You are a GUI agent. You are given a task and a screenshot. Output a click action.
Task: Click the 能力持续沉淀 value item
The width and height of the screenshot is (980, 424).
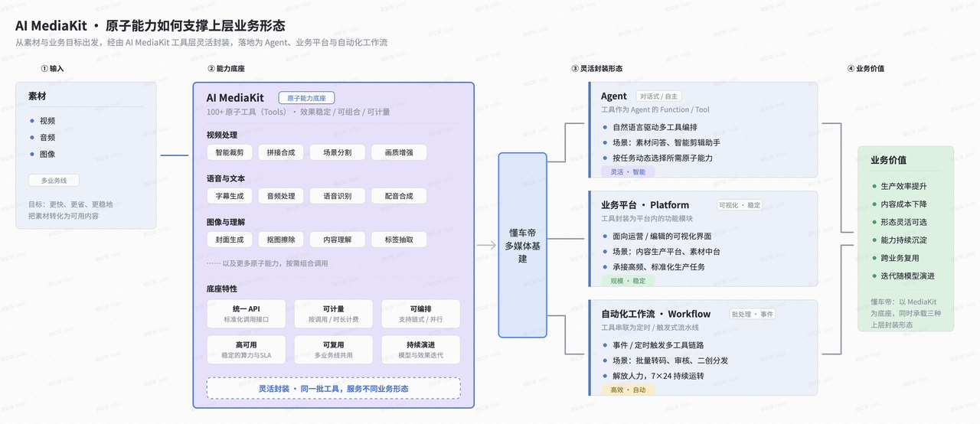click(903, 240)
